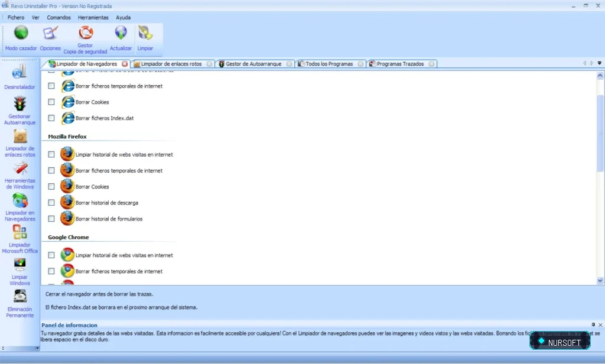Open Opciones from the toolbar
Image resolution: width=605 pixels, height=364 pixels.
pos(50,38)
